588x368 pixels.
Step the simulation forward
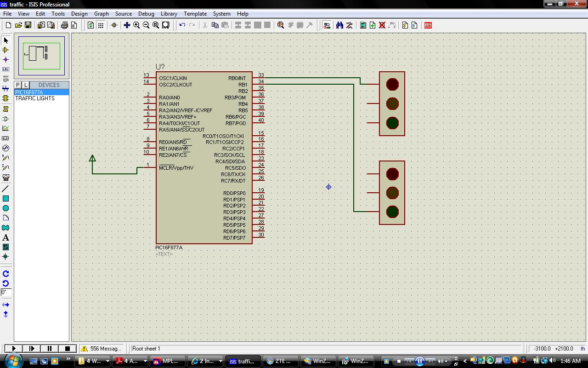pos(31,349)
